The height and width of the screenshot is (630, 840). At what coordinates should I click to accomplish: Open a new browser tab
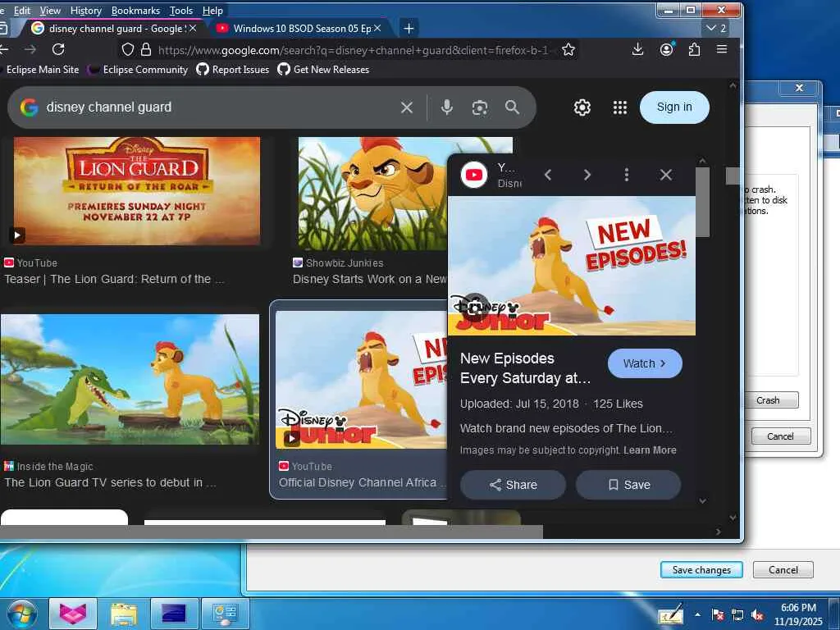coord(409,29)
